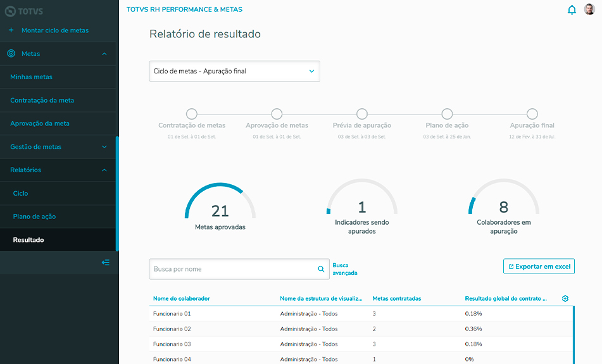Select the Plano de ação step circle

447,114
